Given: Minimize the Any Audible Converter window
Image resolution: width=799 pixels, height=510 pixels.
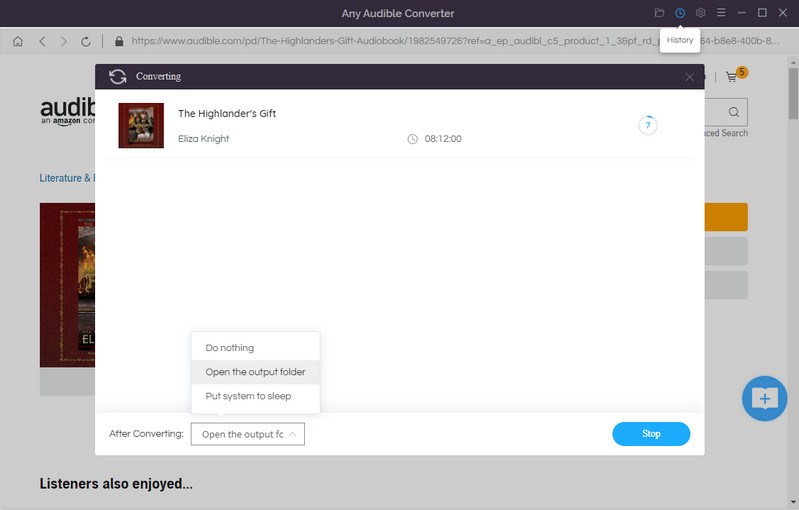Looking at the screenshot, I should pyautogui.click(x=741, y=13).
